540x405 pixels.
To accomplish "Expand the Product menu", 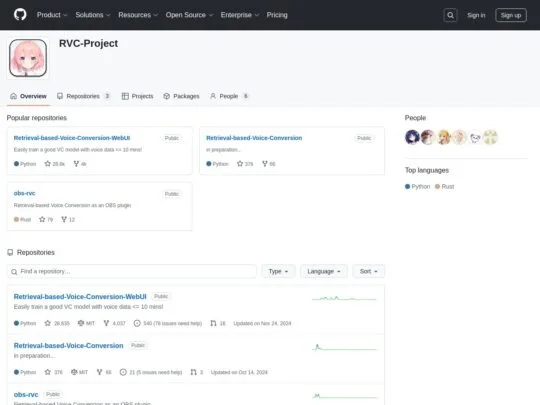I will [x=52, y=15].
